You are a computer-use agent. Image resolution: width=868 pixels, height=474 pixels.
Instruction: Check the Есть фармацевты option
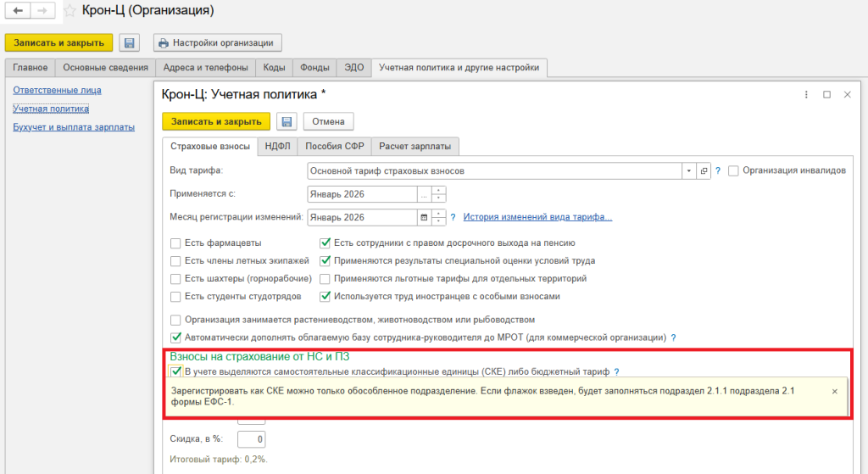click(x=176, y=243)
